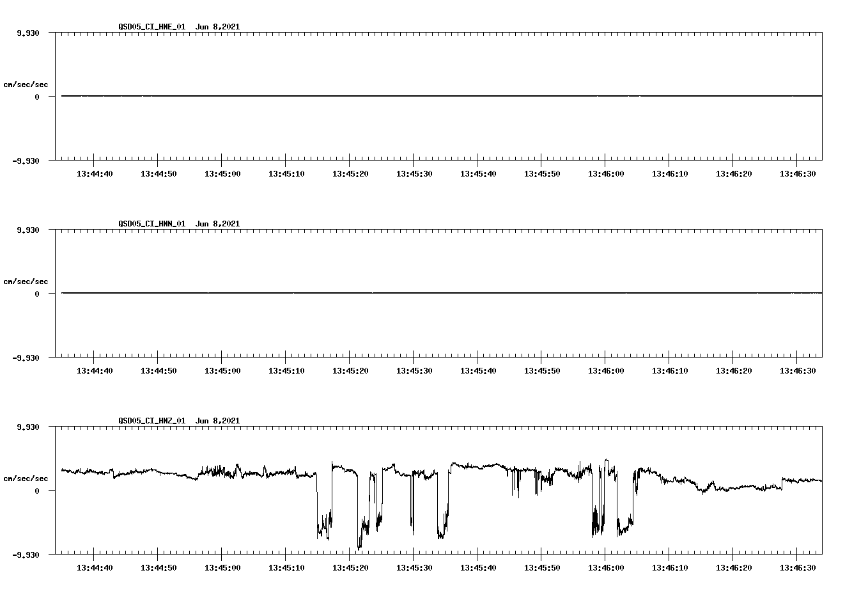Click the 13:45:00 tick label under the HNE plot
The height and width of the screenshot is (591, 868).
point(222,174)
